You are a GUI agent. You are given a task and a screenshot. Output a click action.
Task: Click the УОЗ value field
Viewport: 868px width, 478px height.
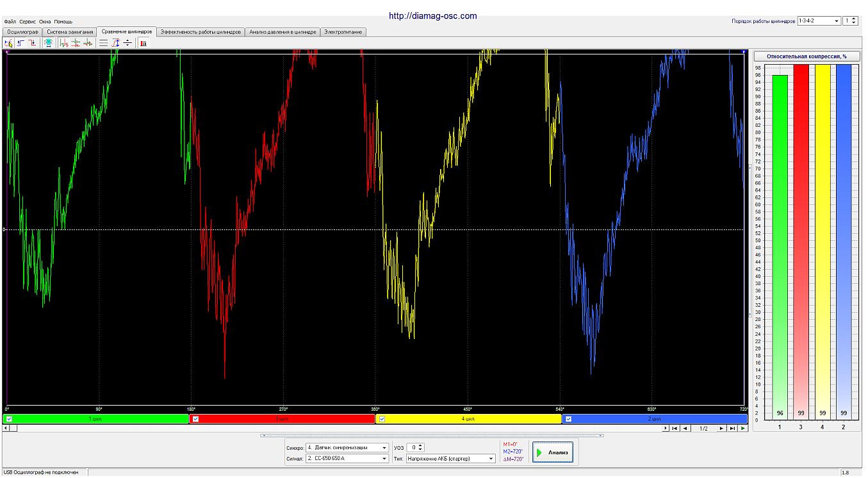413,447
